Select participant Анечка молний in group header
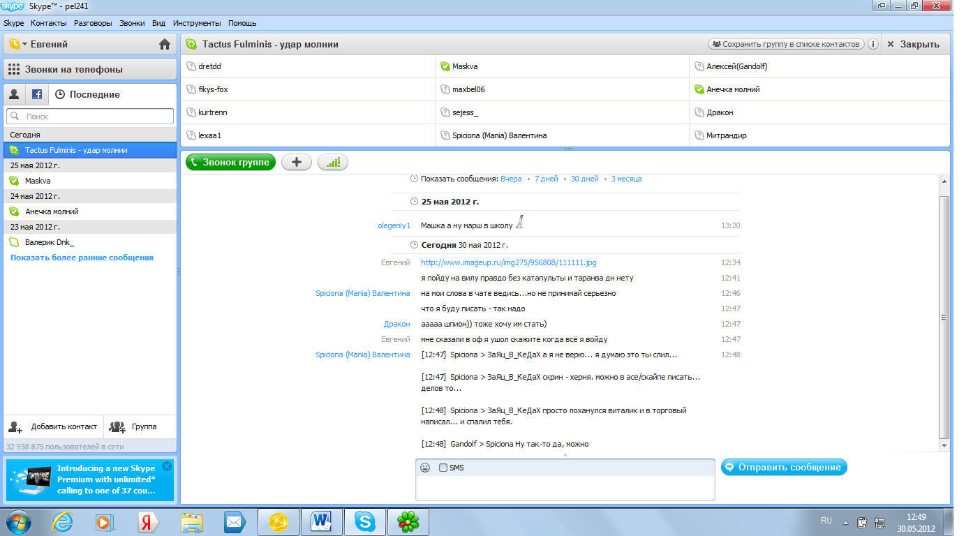The width and height of the screenshot is (980, 536). tap(819, 89)
